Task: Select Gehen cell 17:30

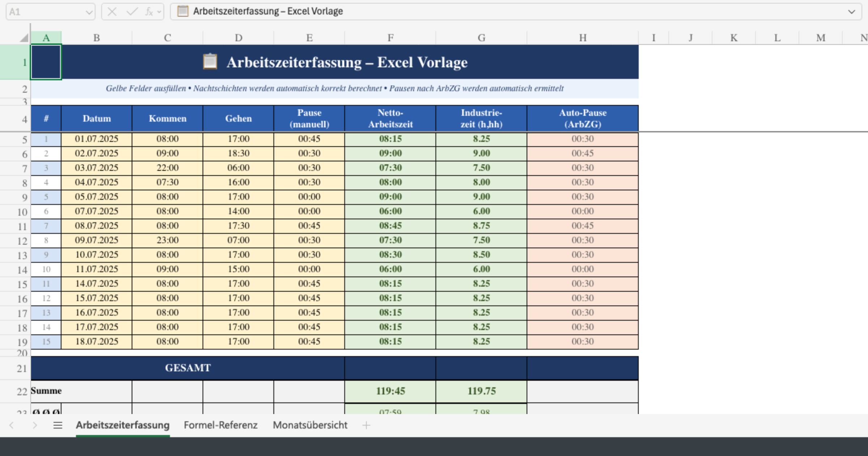Action: [238, 226]
